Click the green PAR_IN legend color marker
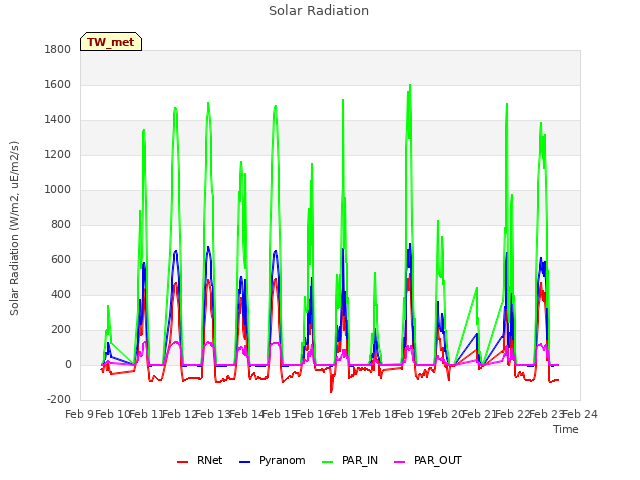The image size is (640, 480). coord(328,462)
